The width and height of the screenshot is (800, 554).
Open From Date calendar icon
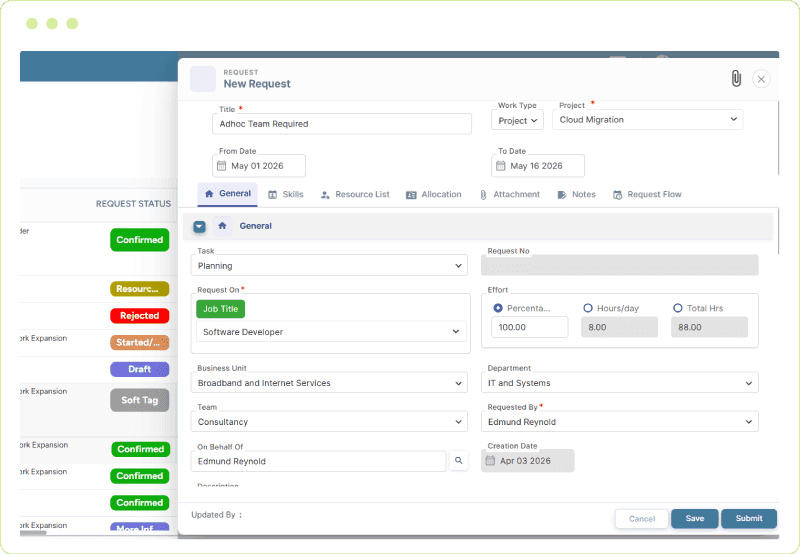pyautogui.click(x=221, y=166)
